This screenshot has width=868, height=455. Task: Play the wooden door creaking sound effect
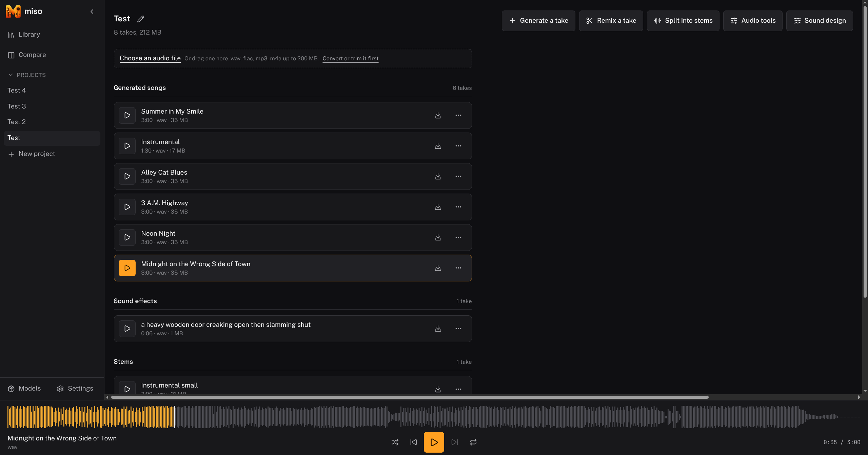coord(127,329)
